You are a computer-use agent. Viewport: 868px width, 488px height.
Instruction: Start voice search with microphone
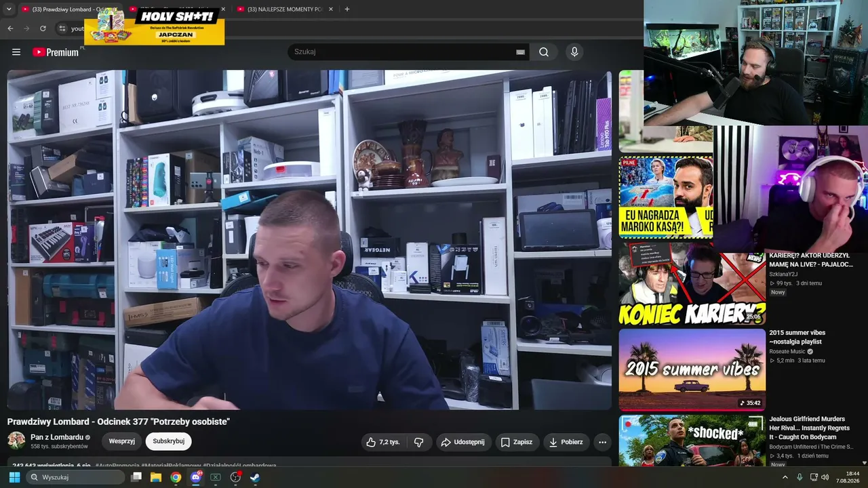[574, 52]
